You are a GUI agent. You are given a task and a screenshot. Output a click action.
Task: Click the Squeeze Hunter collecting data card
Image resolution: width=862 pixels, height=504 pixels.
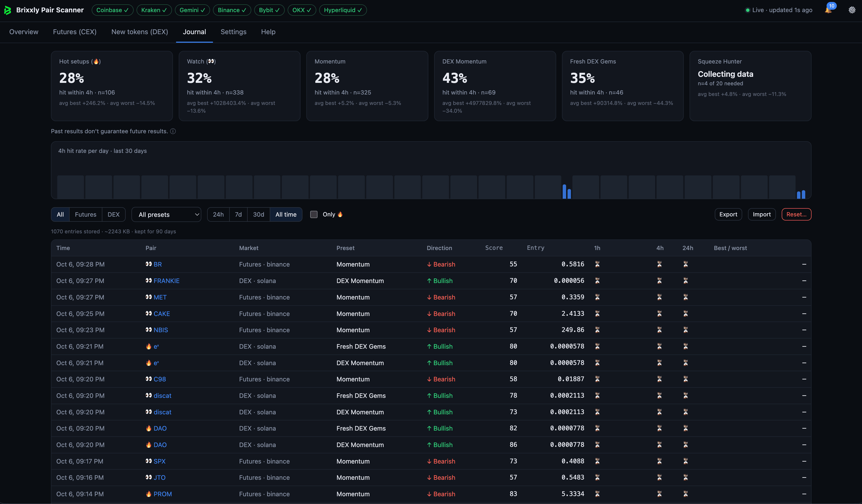tap(750, 86)
